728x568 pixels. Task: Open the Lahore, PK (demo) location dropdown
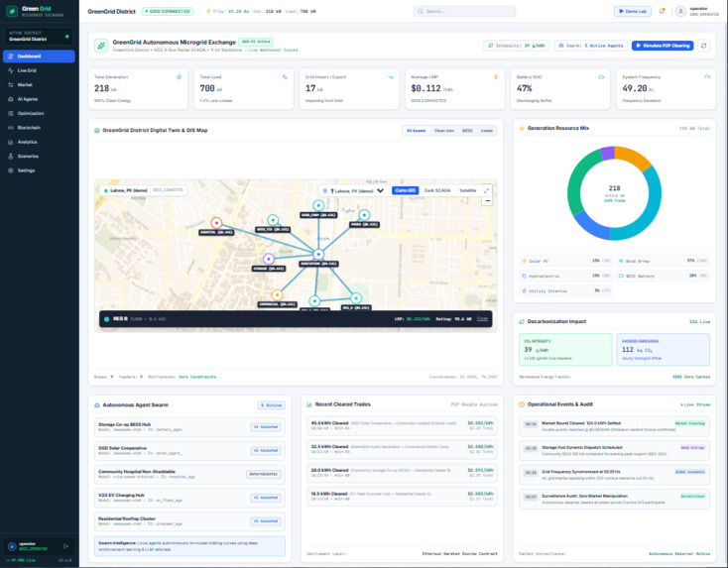355,190
